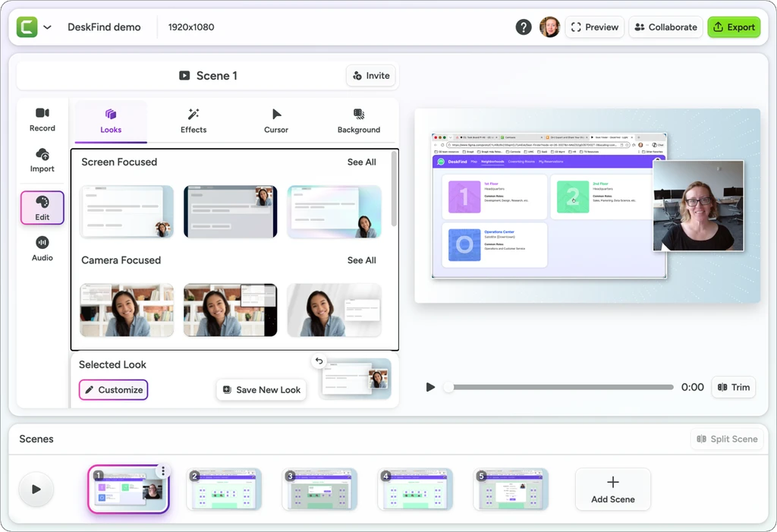Viewport: 777px width, 532px height.
Task: Switch to the Background tab
Action: [359, 121]
